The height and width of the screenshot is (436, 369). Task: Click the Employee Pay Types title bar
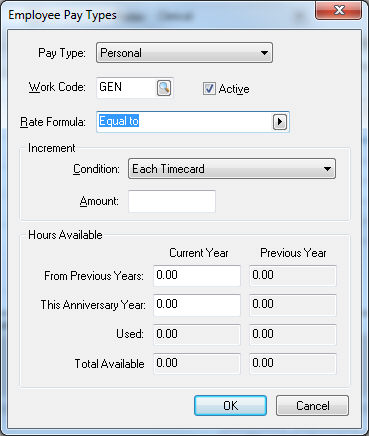point(160,15)
